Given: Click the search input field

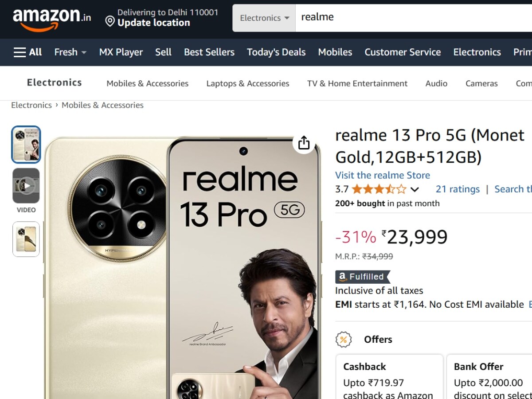Looking at the screenshot, I should point(412,18).
